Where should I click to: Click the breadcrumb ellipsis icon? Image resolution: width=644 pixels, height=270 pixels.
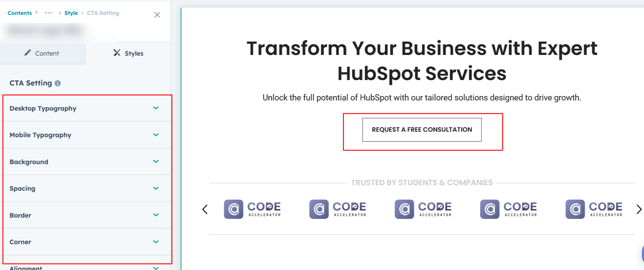pos(48,13)
